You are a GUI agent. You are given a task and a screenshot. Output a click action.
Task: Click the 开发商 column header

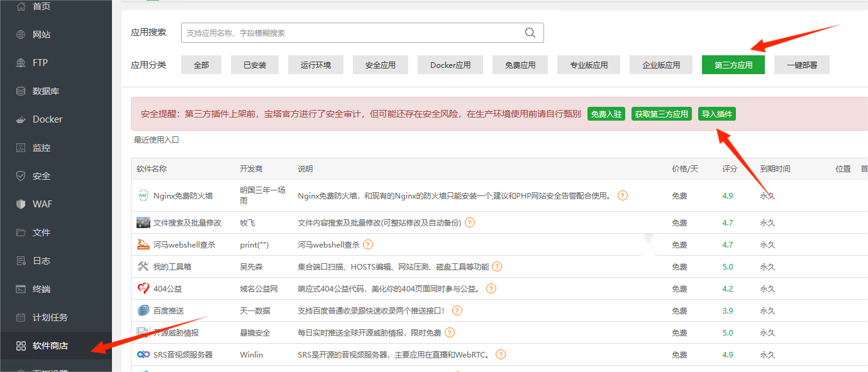click(x=251, y=169)
